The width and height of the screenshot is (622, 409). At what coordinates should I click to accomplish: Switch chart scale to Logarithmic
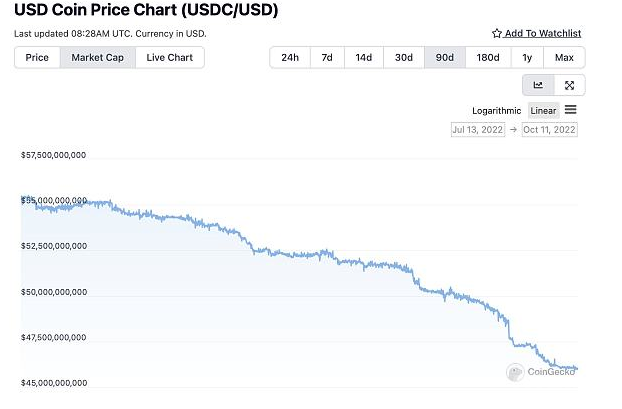coord(496,111)
